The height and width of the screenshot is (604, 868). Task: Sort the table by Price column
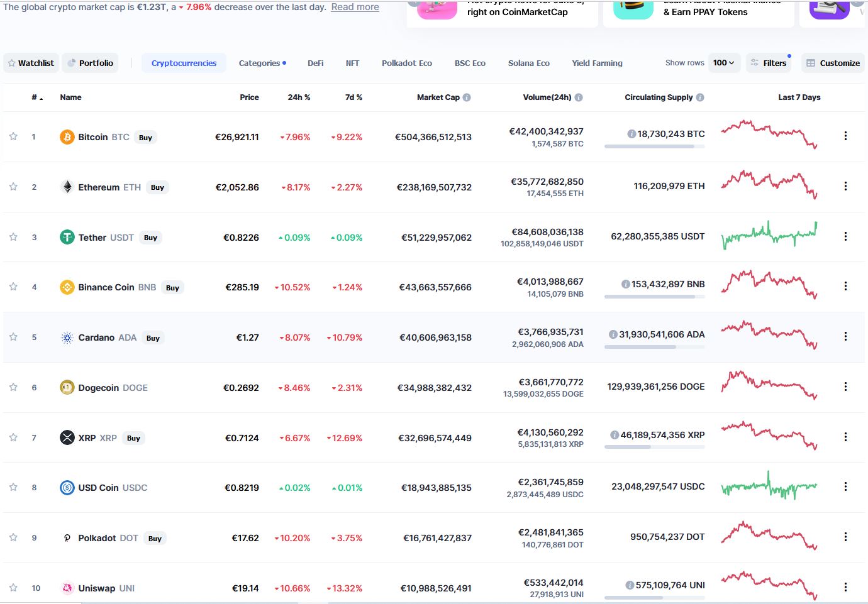(x=249, y=97)
